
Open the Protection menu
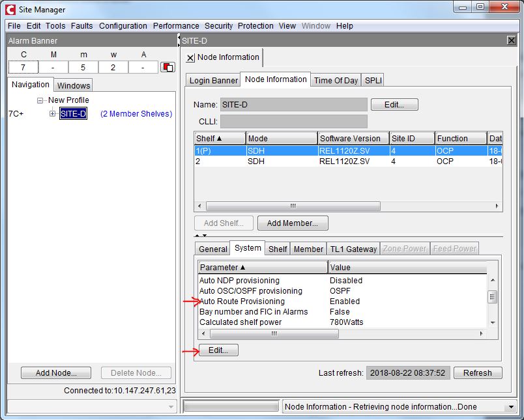tap(255, 25)
